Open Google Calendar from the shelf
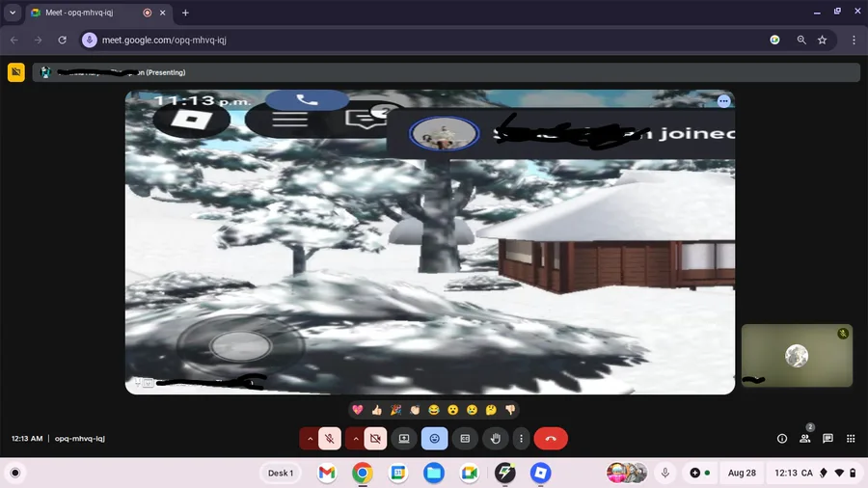Viewport: 868px width, 488px height. (x=398, y=474)
